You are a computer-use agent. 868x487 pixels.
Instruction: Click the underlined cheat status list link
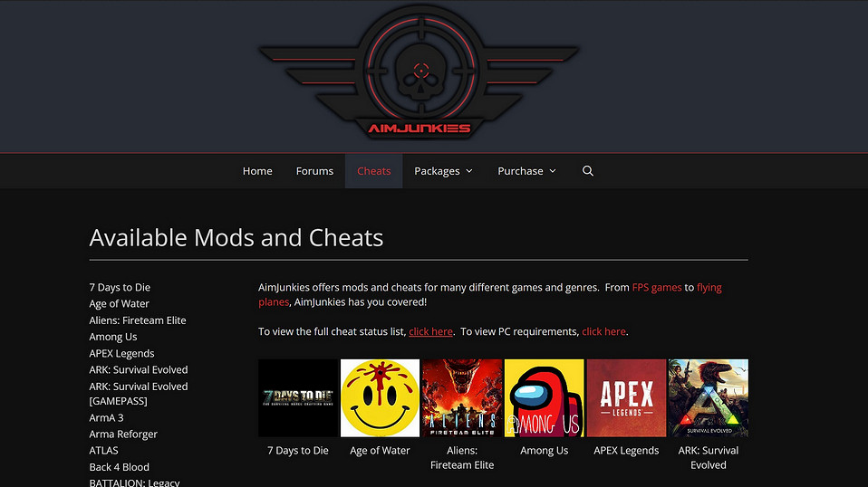click(x=430, y=331)
